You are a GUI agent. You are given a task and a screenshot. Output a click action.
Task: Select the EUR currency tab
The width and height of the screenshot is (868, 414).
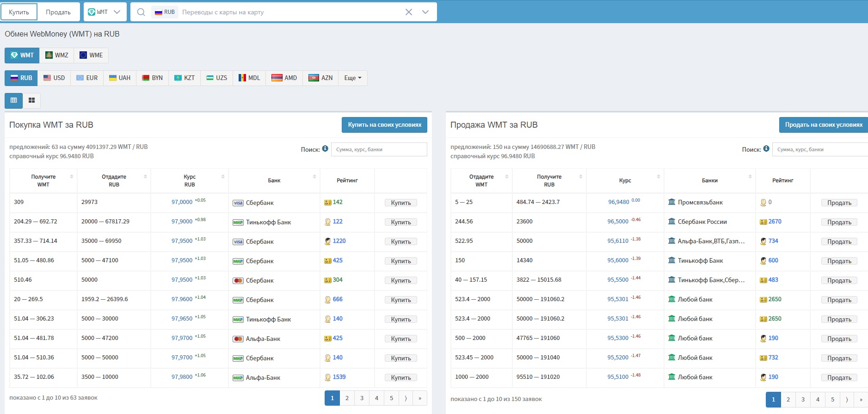[87, 78]
